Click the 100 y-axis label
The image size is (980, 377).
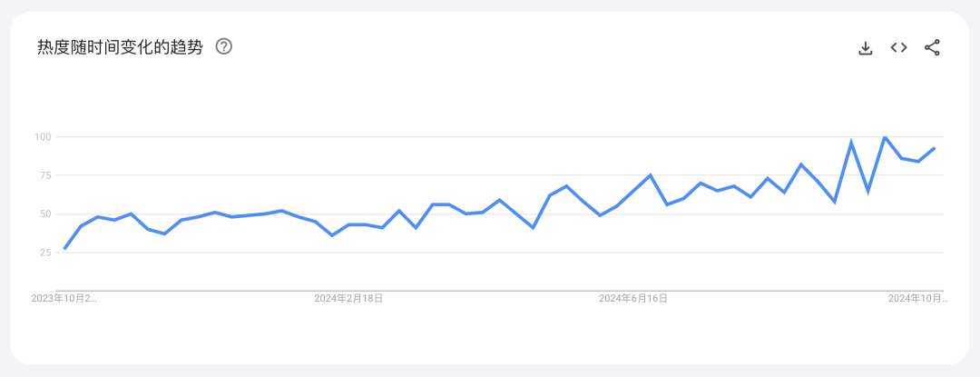tap(43, 136)
